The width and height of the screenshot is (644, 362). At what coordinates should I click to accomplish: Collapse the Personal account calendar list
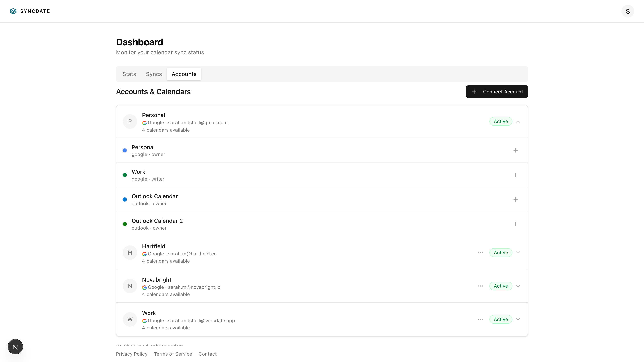[x=518, y=121]
